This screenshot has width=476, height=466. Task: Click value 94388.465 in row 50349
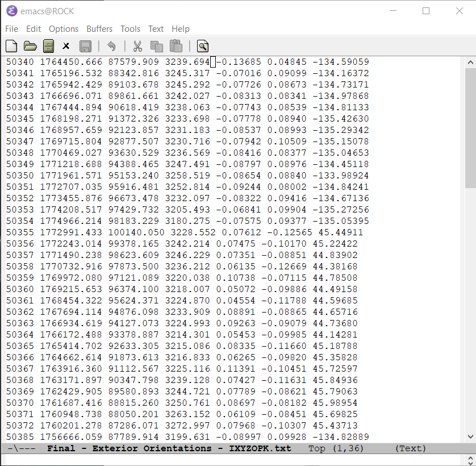point(133,164)
